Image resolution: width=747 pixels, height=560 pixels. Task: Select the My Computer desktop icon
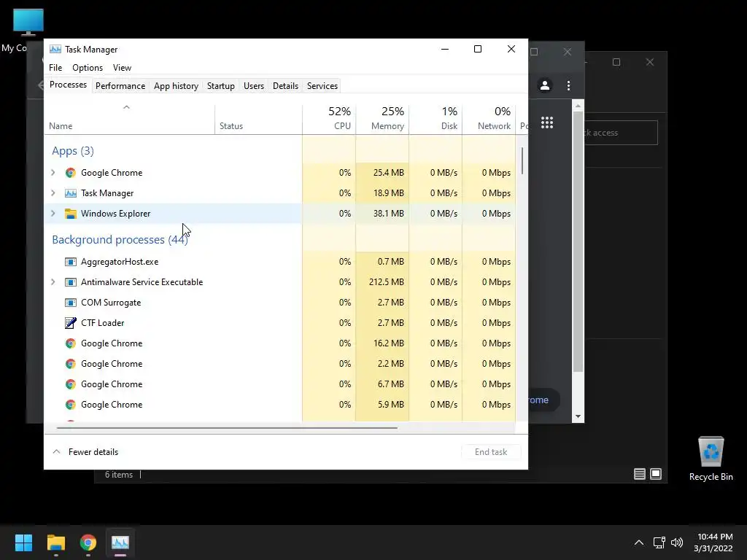coord(28,23)
